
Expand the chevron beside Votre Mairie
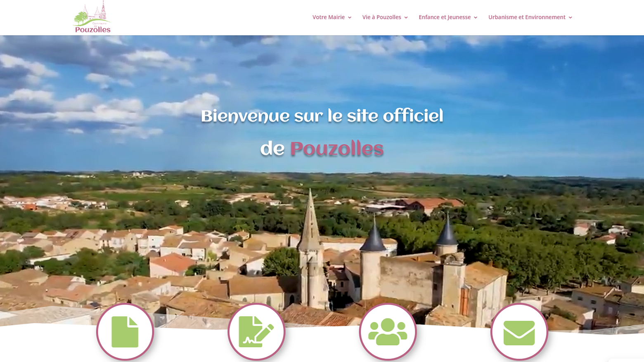(350, 18)
